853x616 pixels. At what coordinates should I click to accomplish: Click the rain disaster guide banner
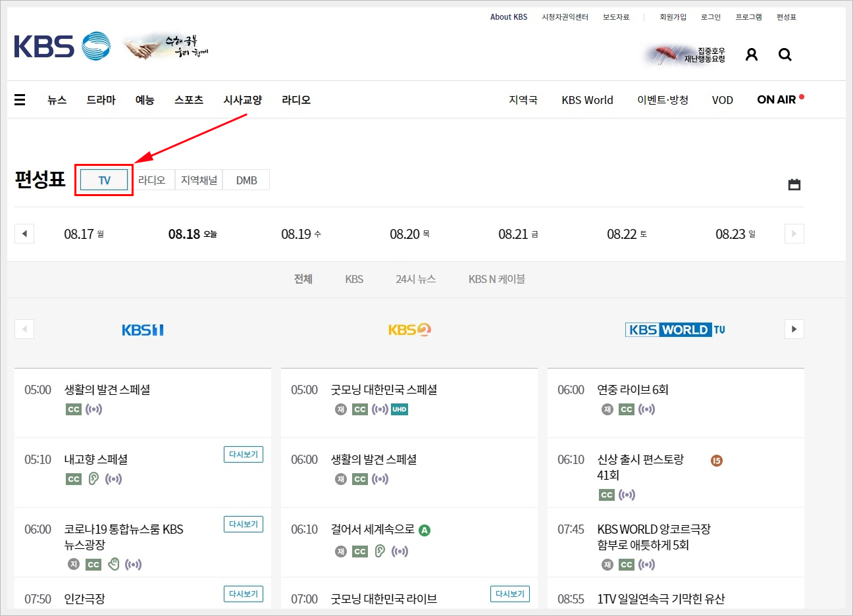(685, 55)
